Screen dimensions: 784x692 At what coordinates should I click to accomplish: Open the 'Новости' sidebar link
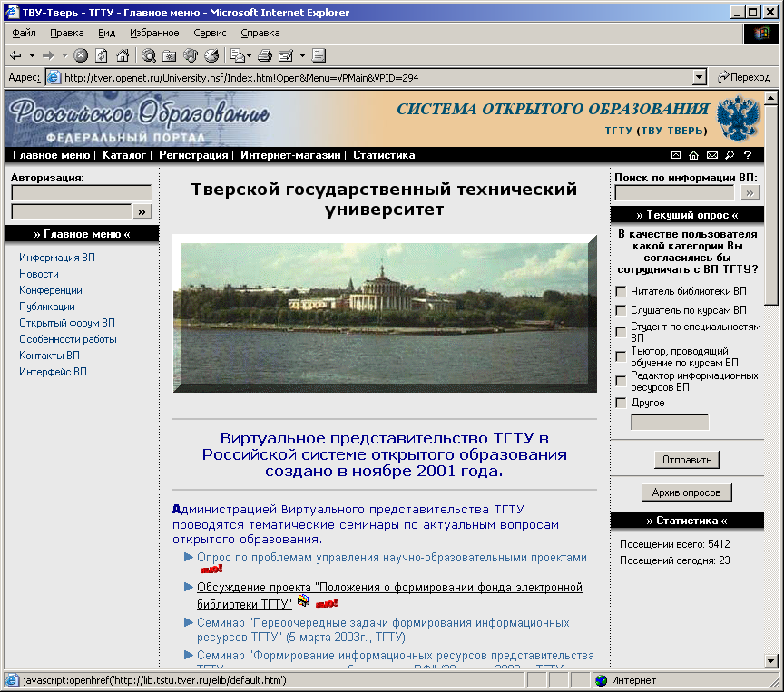click(x=38, y=274)
